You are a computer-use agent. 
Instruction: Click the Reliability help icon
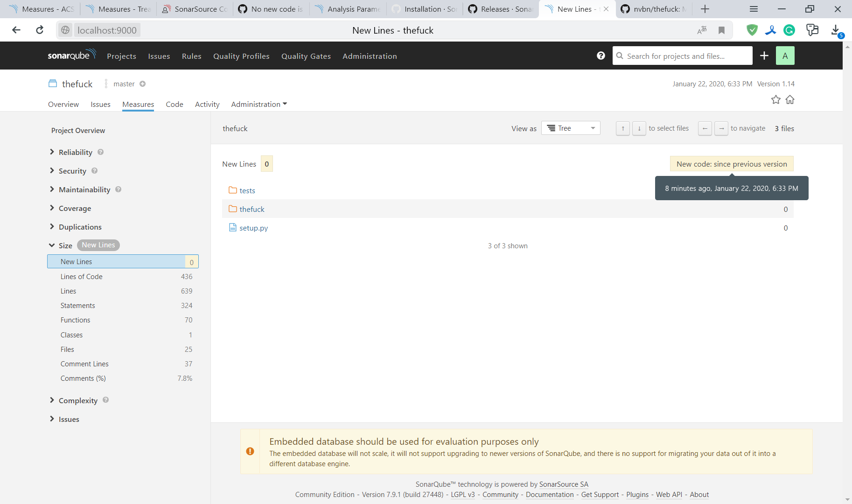coord(100,152)
